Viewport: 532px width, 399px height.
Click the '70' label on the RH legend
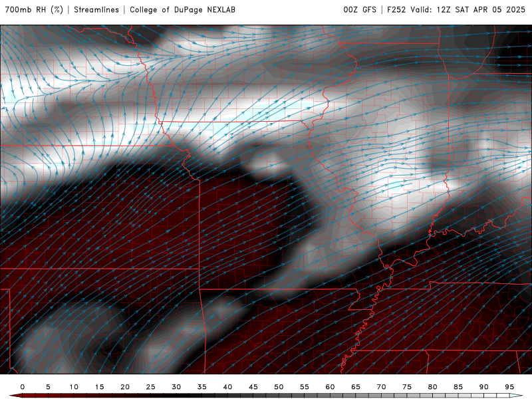pos(381,387)
